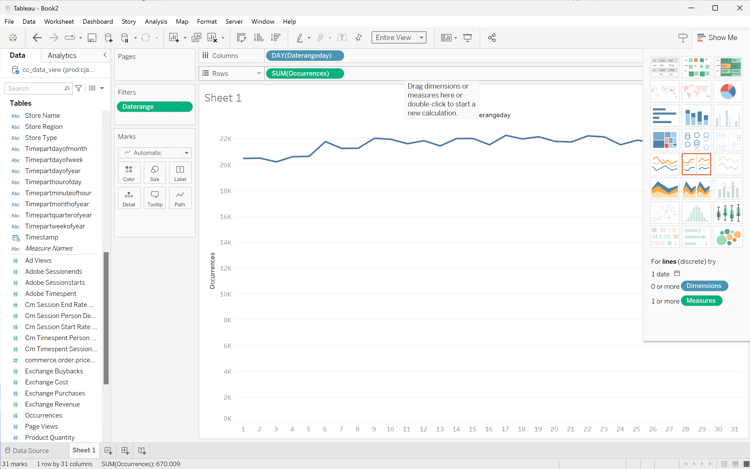Viewport: 750px width, 469px height.
Task: Open the Color marks card
Action: [x=129, y=173]
